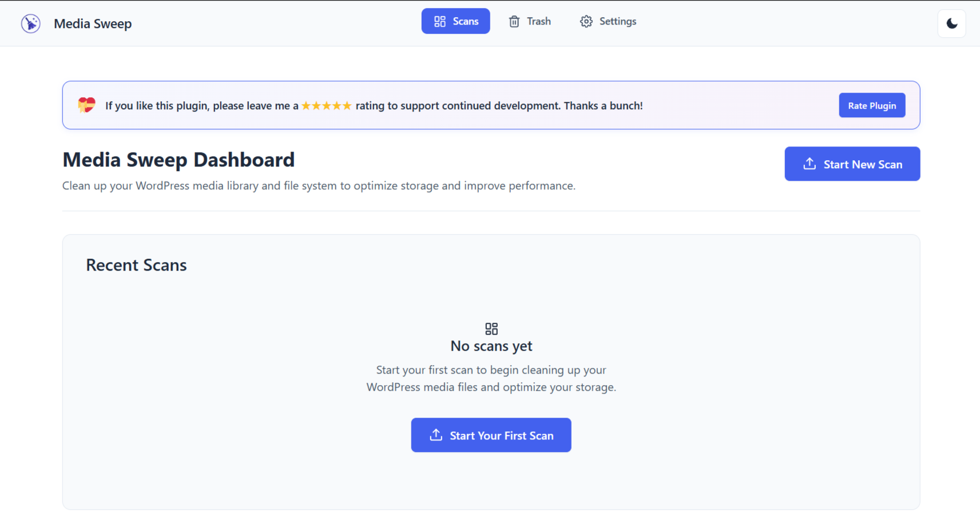Open Settings via the gear icon
The image size is (980, 515).
586,21
